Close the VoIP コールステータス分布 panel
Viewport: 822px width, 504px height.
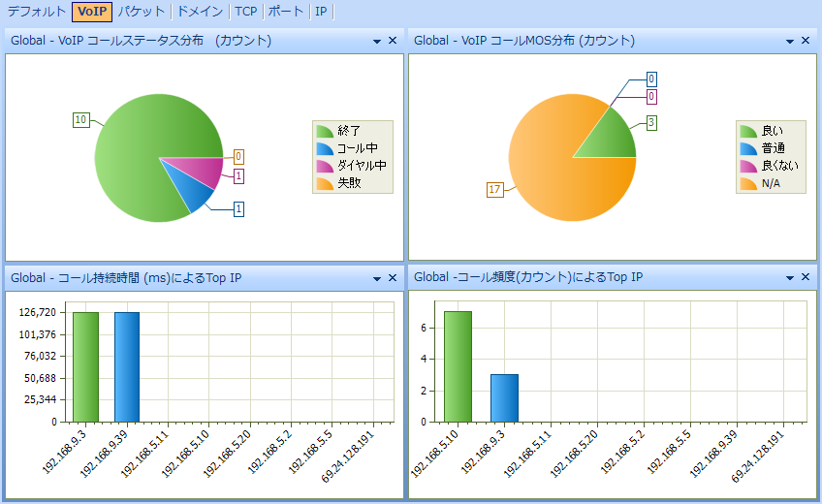click(393, 41)
